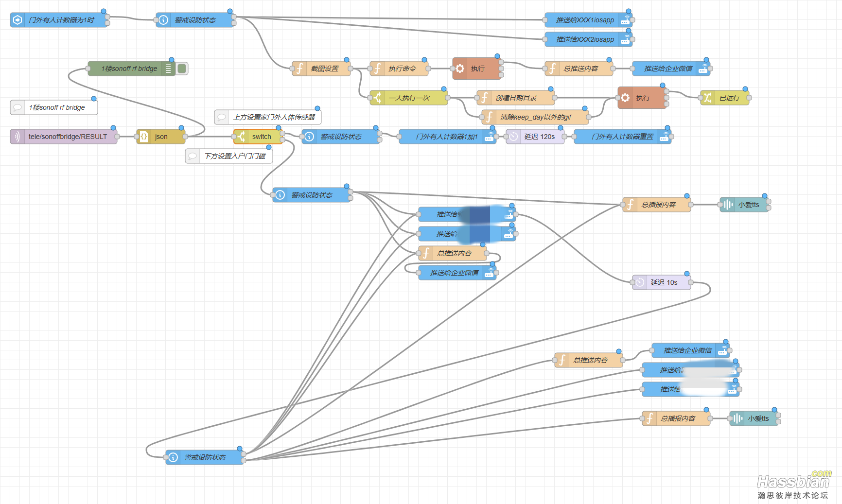Screen dimensions: 842x504
Task: Click gear icon of 执行 node feeding 已运行
Action: coord(625,98)
